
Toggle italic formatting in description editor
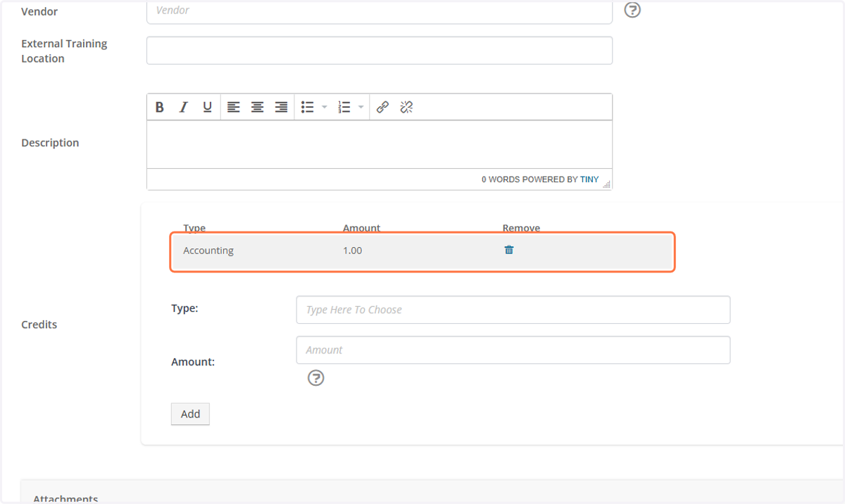[184, 107]
